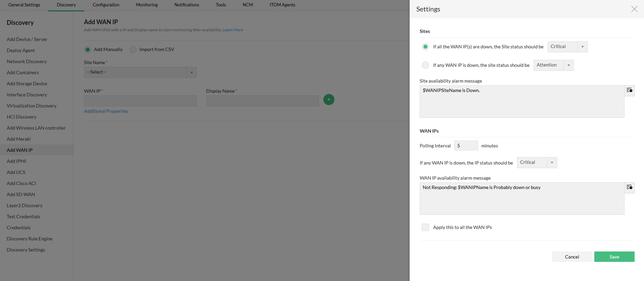
Task: Click the Display Name input field
Action: (262, 101)
